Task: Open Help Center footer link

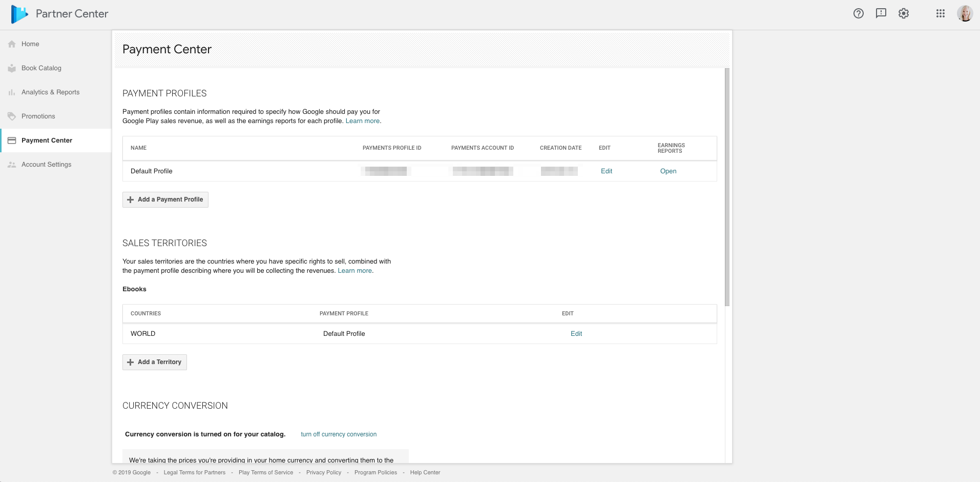Action: coord(425,473)
